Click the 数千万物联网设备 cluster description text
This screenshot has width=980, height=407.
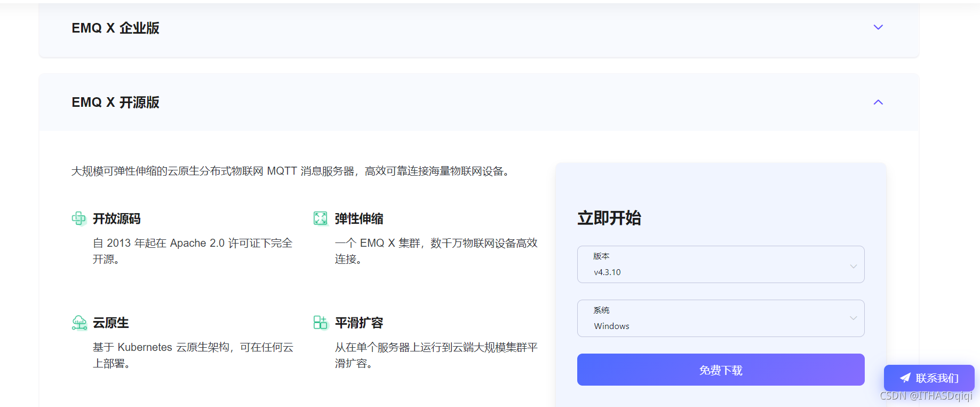[436, 251]
